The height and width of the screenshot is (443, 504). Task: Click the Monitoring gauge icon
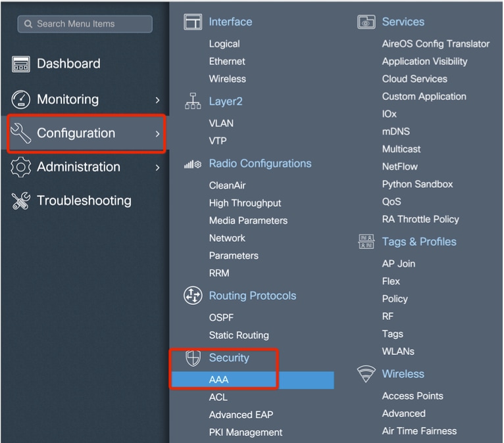(21, 99)
